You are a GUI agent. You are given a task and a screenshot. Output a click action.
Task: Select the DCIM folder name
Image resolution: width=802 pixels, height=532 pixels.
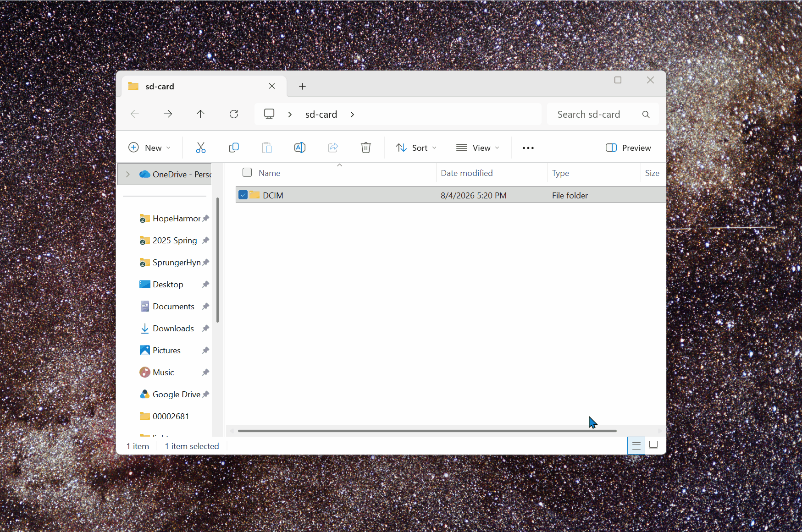coord(273,195)
